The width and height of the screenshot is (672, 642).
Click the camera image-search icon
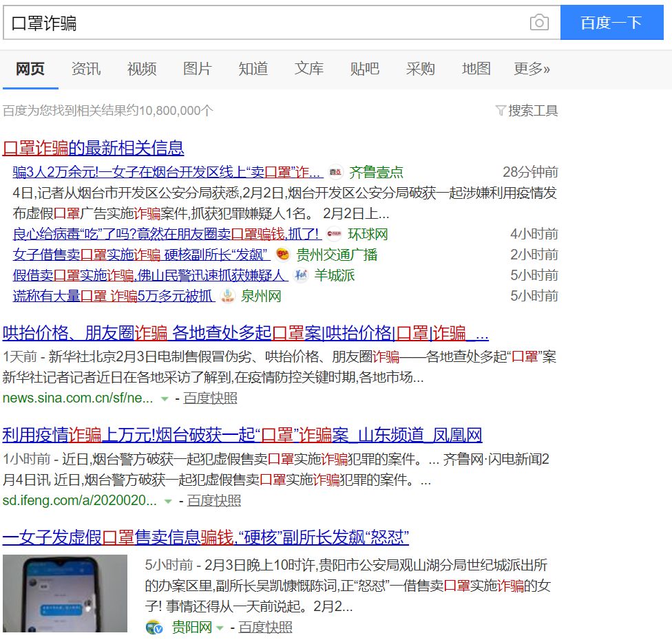click(539, 22)
